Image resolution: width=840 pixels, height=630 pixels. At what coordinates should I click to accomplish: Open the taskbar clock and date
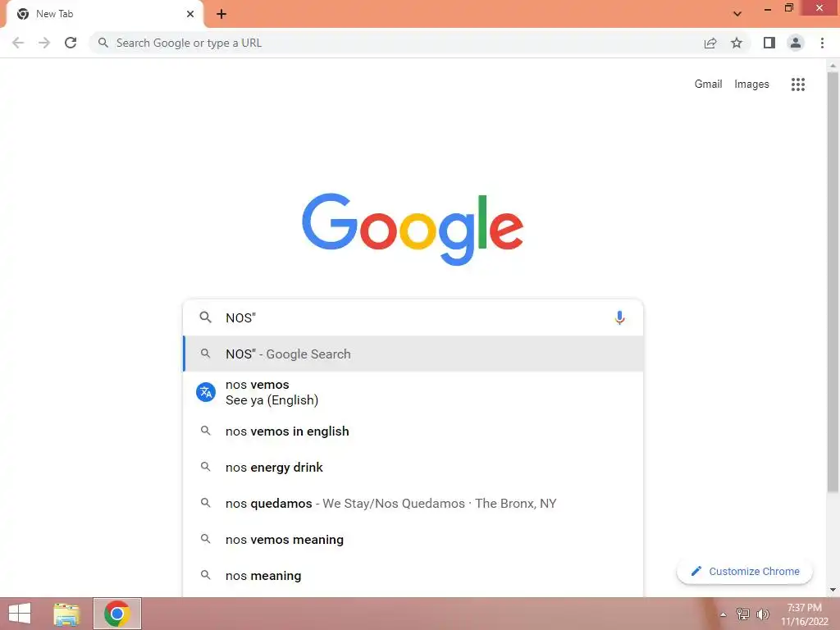point(804,614)
